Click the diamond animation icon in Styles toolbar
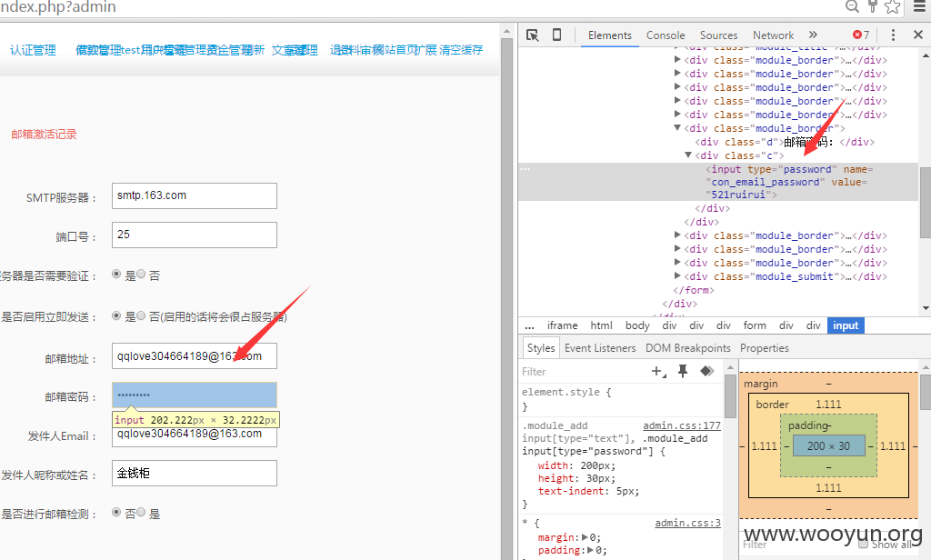Image resolution: width=931 pixels, height=560 pixels. [x=706, y=372]
